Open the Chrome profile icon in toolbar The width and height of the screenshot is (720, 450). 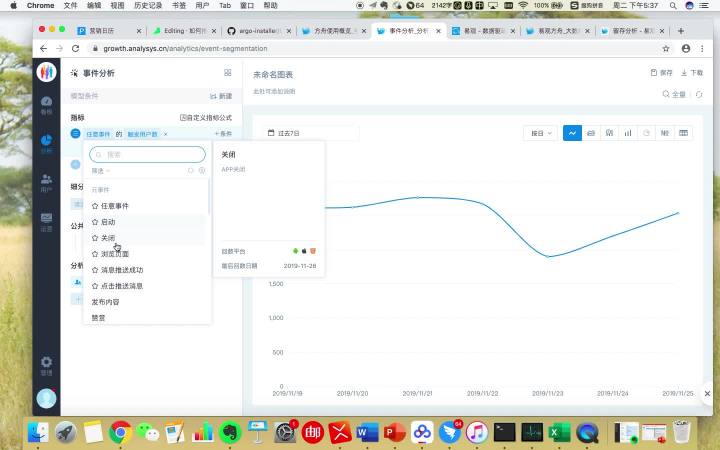(x=686, y=48)
